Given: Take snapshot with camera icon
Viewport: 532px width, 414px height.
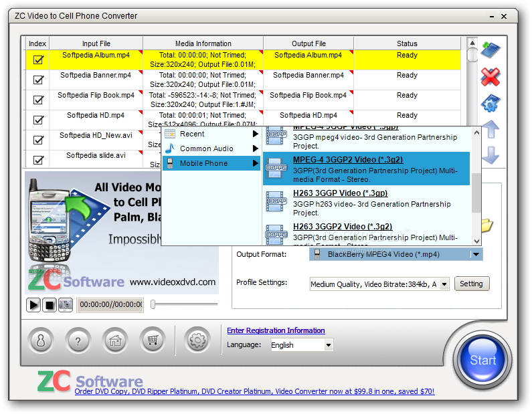Looking at the screenshot, I should tap(66, 305).
